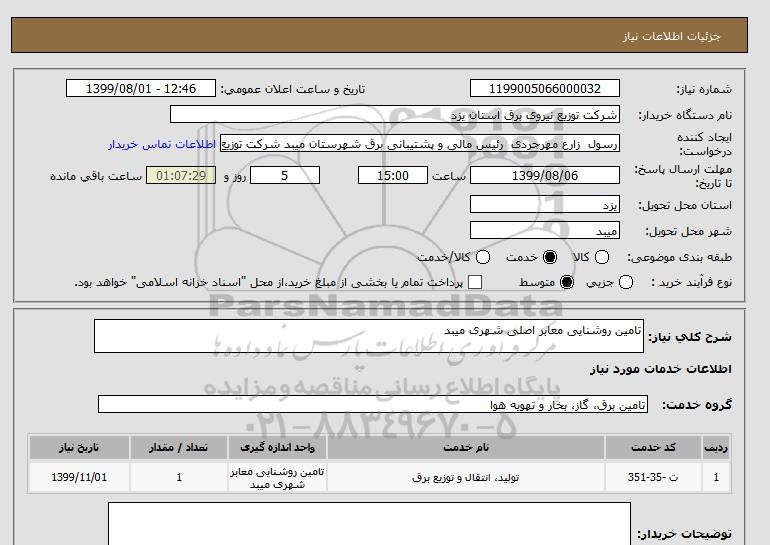Click the need number field 1199005066000032

coord(545,88)
